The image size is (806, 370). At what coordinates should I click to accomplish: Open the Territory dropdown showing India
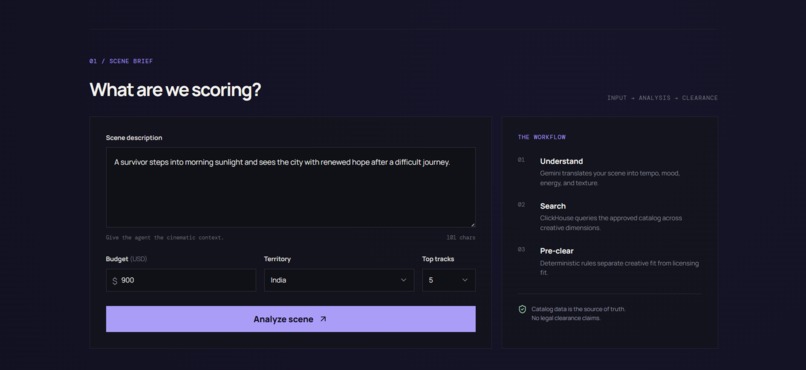[x=339, y=280]
